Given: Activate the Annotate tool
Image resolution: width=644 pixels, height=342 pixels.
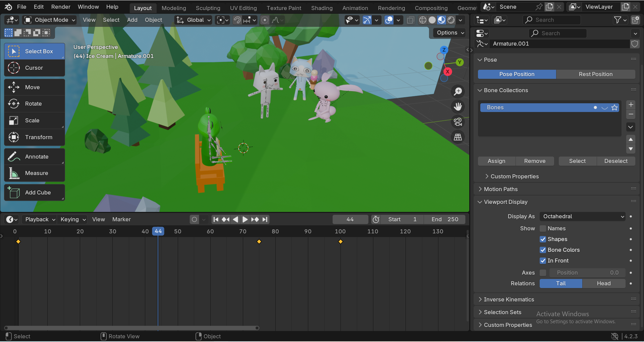Looking at the screenshot, I should click(34, 157).
